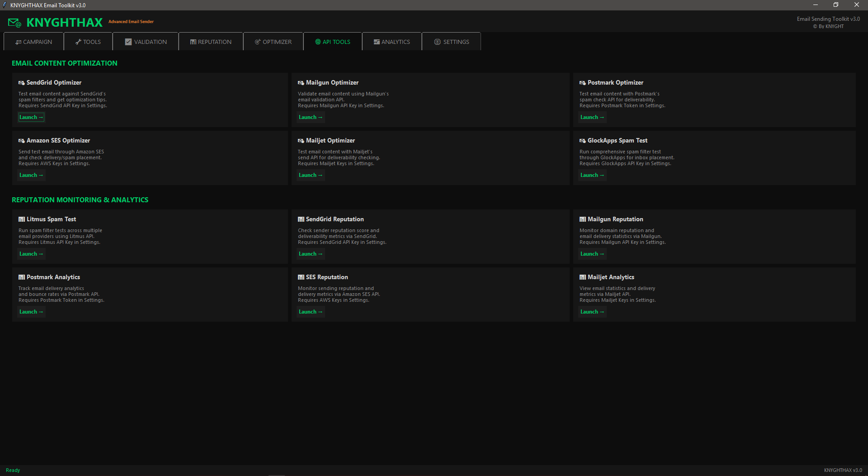The height and width of the screenshot is (476, 868).
Task: Launch the Mailgun Reputation tool
Action: pyautogui.click(x=592, y=254)
